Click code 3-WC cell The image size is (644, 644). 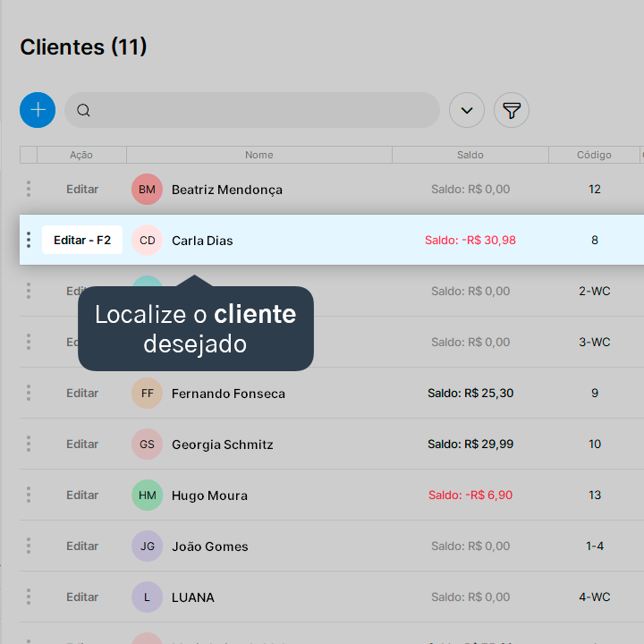point(594,342)
